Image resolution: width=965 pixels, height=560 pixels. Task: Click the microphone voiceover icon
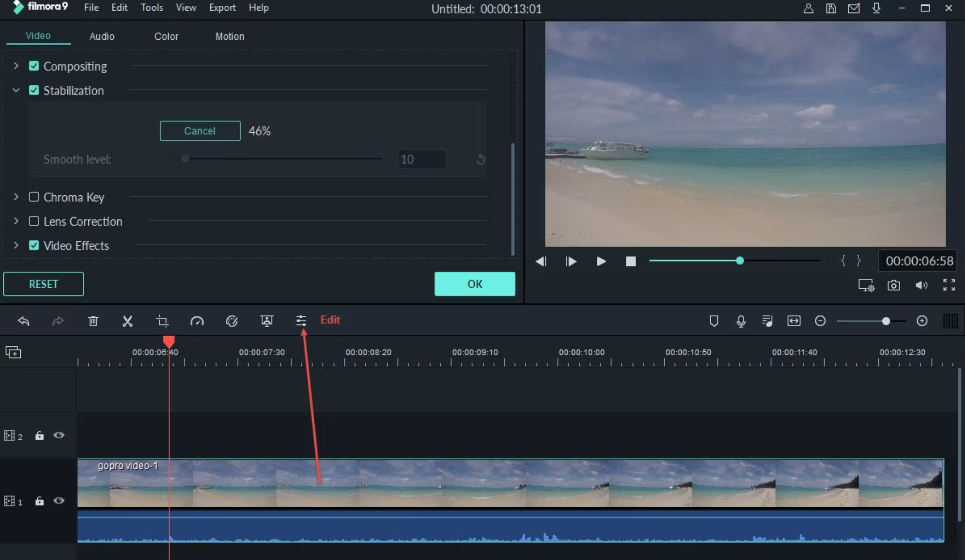pyautogui.click(x=741, y=321)
